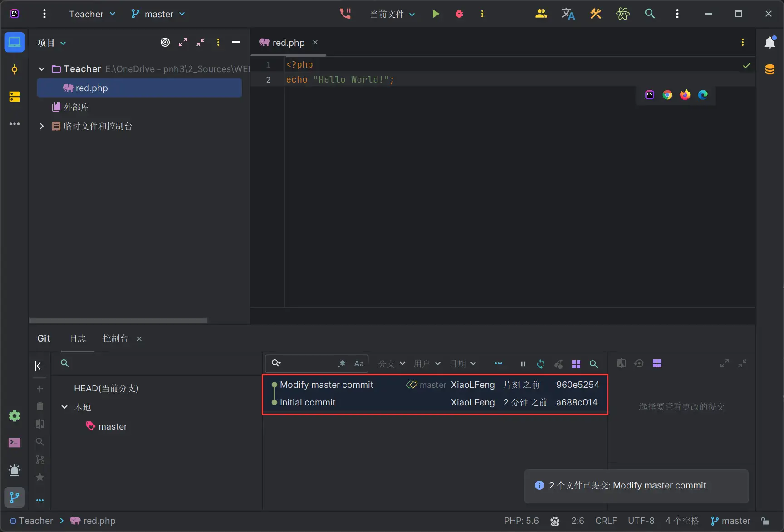The image size is (784, 532).
Task: Expand 临时文件和控制台 node
Action: 42,126
